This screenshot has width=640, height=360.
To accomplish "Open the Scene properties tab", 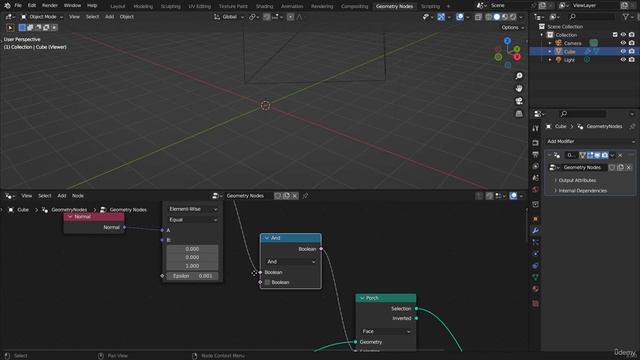I will (536, 178).
